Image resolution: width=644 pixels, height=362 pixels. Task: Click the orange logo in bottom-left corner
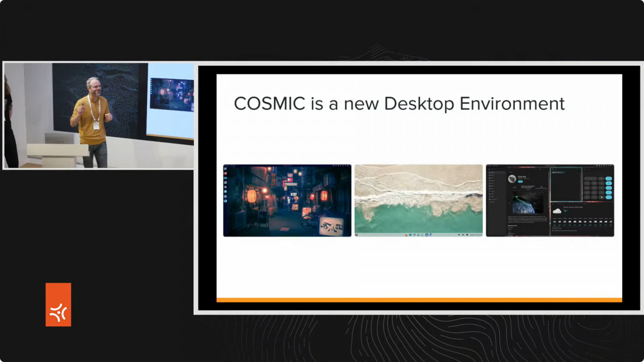coord(58,304)
